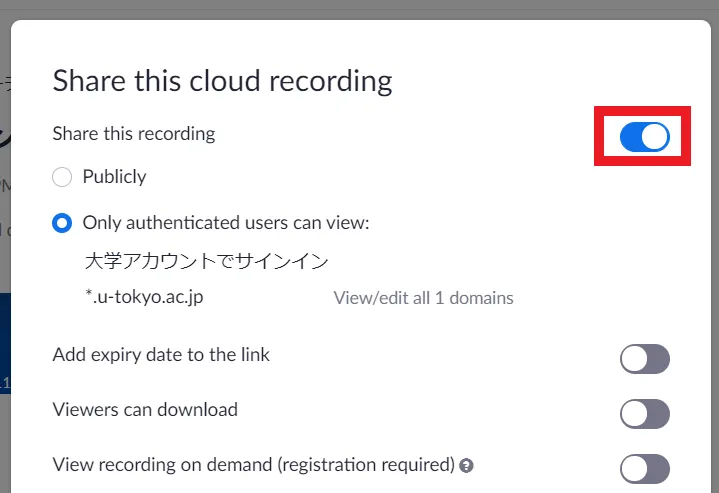Open View/edit all 1 domains link

point(423,298)
